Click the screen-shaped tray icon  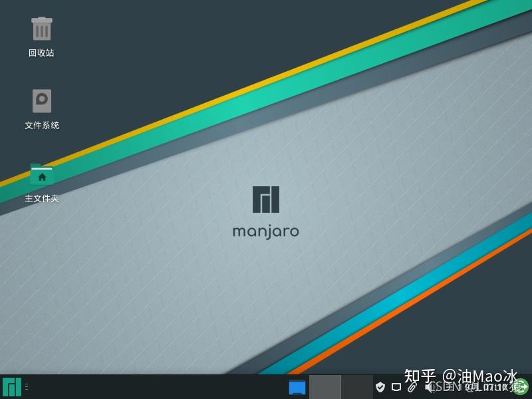tap(396, 388)
